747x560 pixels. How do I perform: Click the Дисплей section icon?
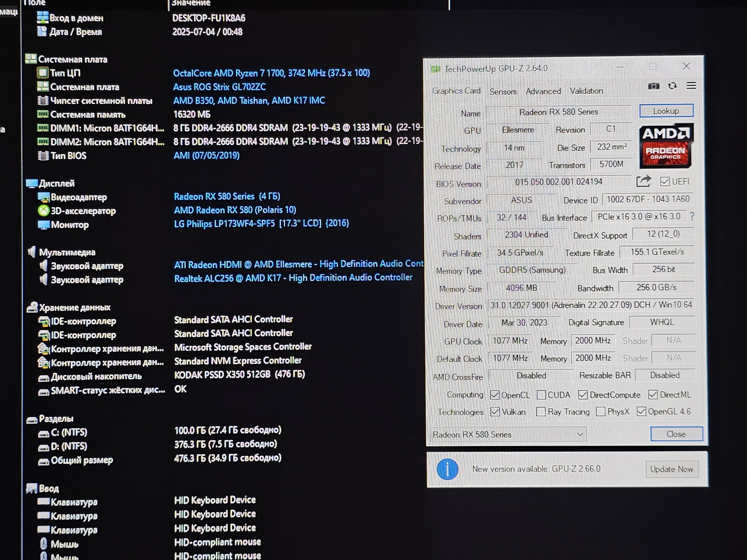pyautogui.click(x=32, y=183)
